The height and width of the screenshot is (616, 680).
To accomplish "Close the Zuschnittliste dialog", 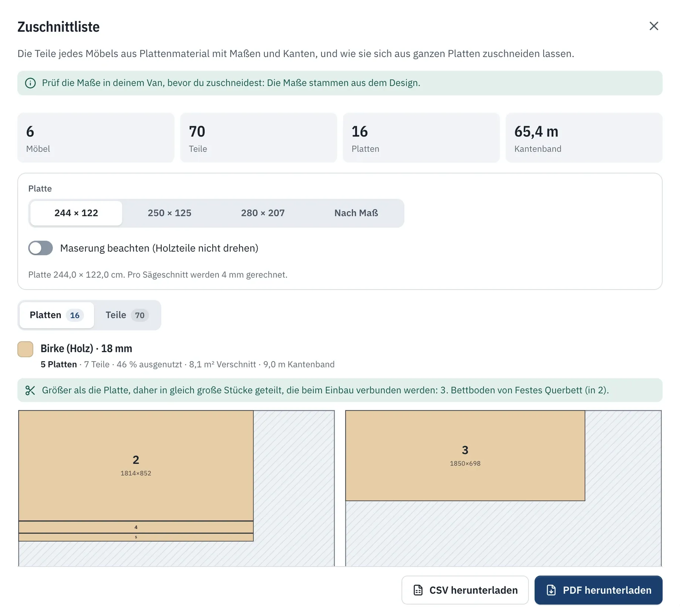I will tap(654, 26).
